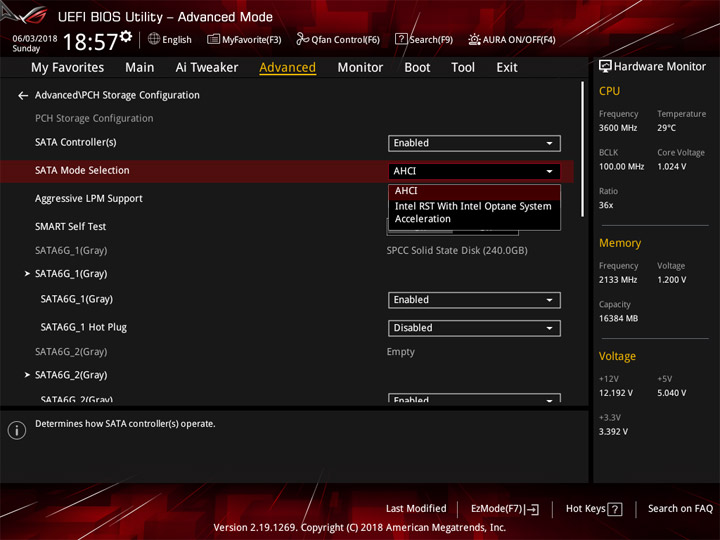Screen dimensions: 720x540
Task: Open SATA6G_1 Hot Plug Disabled dropdown
Action: [474, 328]
